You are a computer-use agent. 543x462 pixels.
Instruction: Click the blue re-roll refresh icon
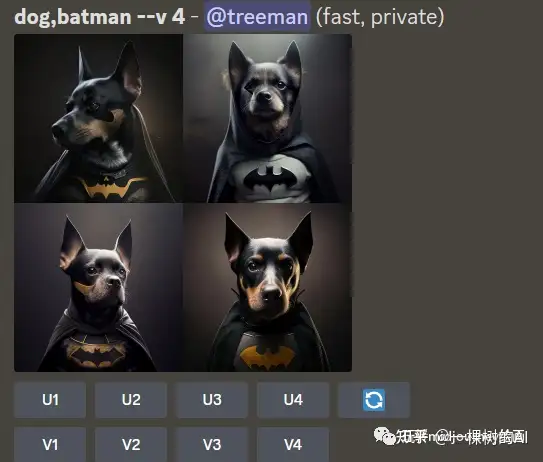pos(374,400)
